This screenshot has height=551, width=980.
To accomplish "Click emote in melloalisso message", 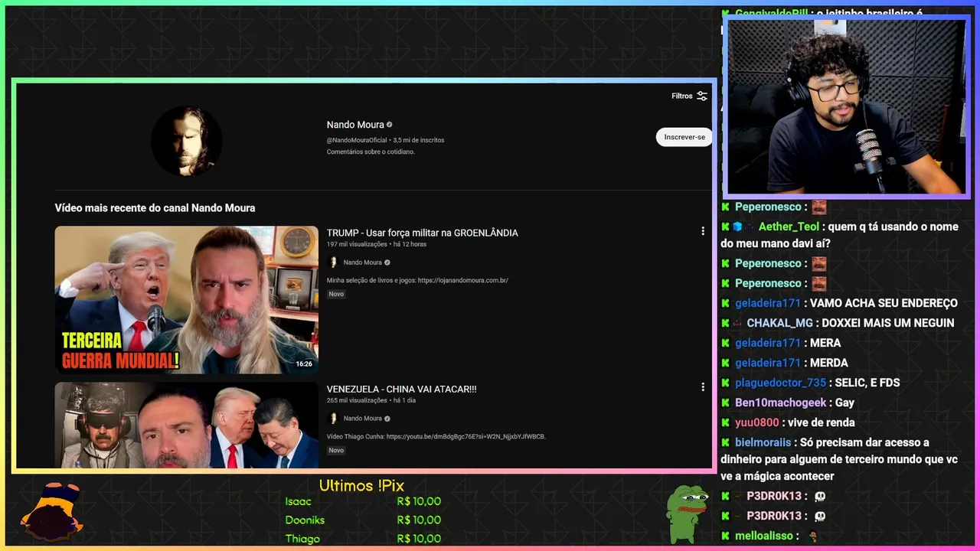I will 813,536.
